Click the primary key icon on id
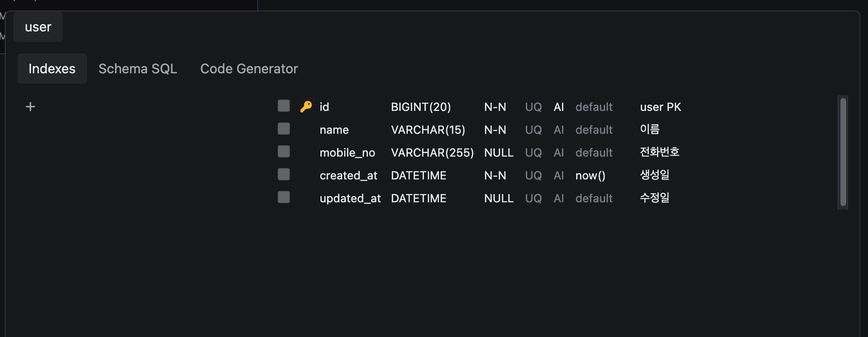Image resolution: width=868 pixels, height=337 pixels. [x=306, y=107]
